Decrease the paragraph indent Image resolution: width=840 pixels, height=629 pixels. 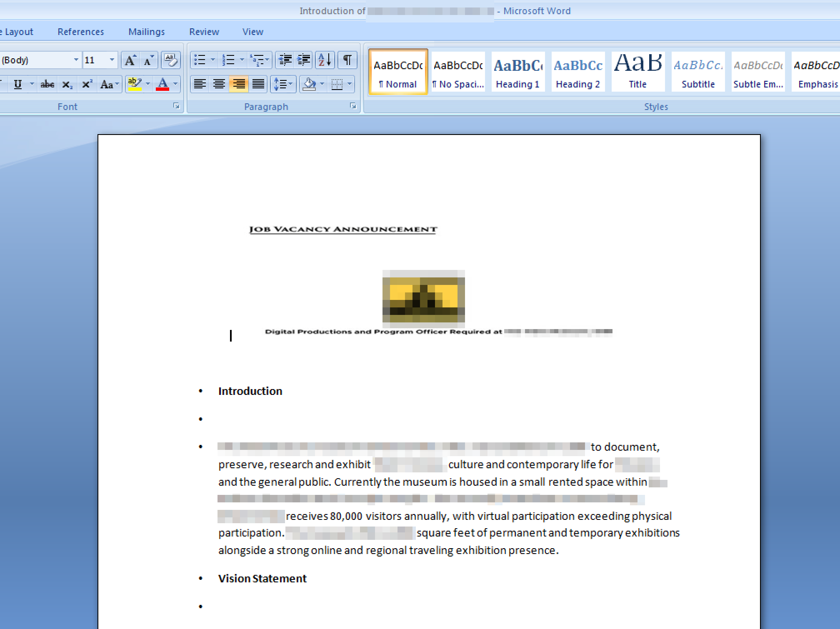[285, 60]
